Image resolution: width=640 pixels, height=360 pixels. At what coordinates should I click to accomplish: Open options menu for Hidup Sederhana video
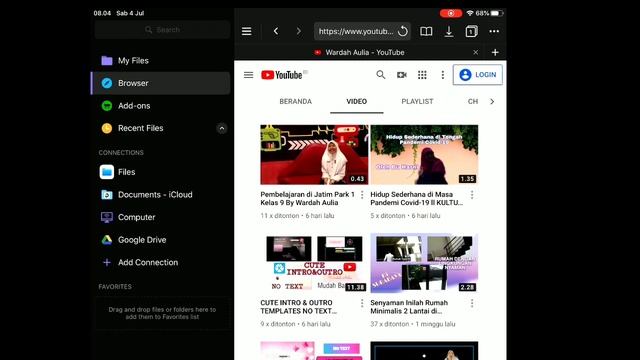click(x=472, y=195)
